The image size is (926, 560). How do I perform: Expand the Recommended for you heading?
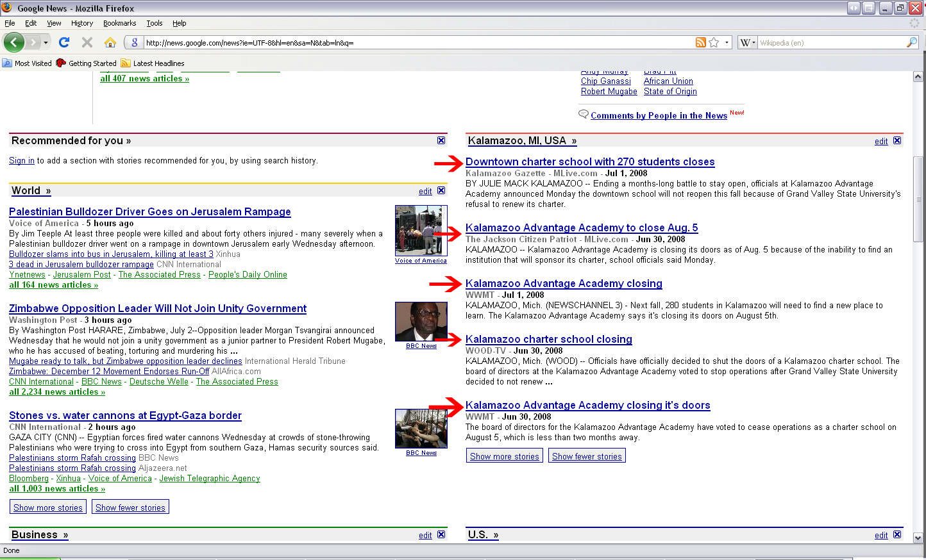click(71, 140)
